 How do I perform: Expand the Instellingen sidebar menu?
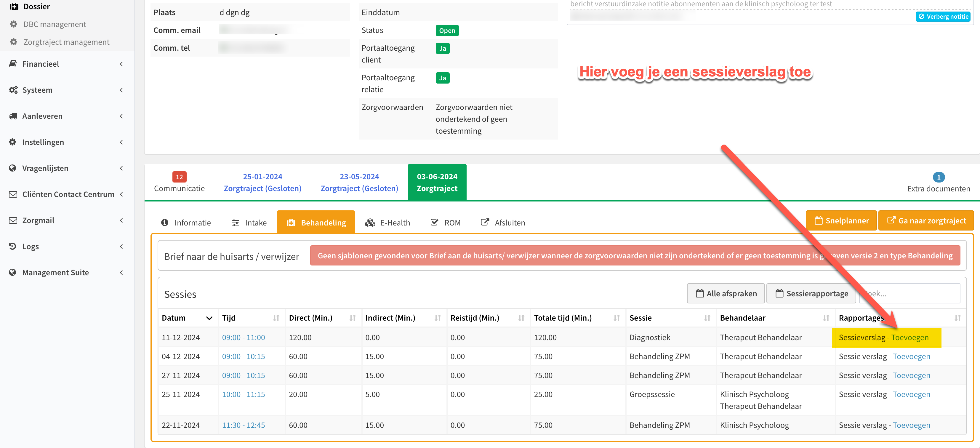(x=121, y=142)
